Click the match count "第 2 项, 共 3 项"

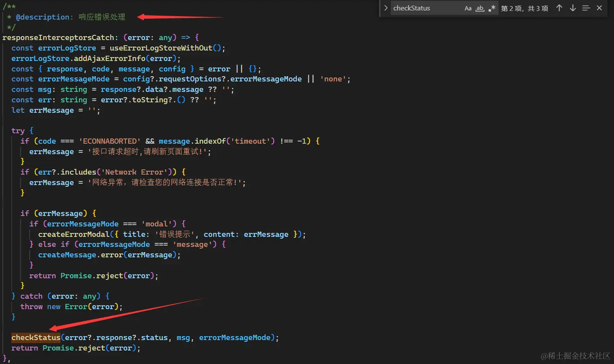pos(525,8)
